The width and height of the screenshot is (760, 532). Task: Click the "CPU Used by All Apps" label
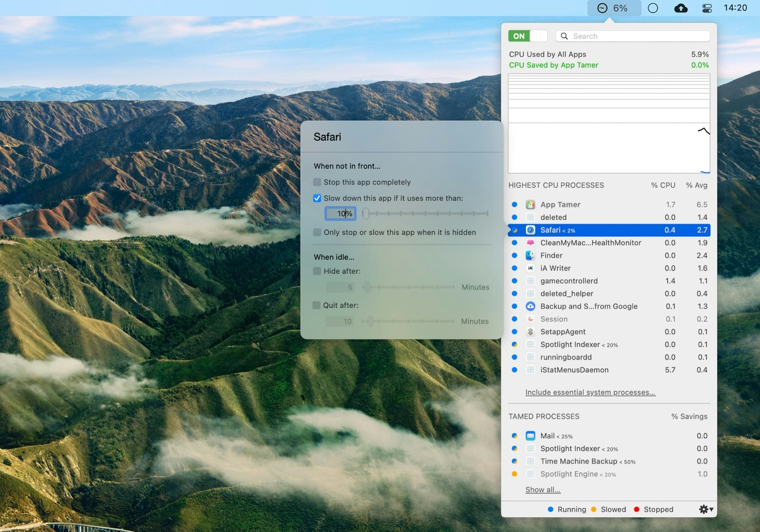(548, 55)
